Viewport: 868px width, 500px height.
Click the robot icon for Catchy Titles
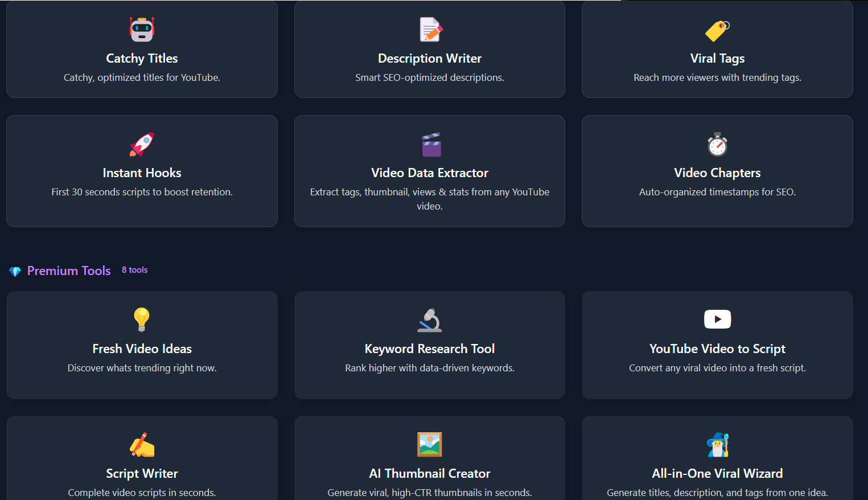coord(142,30)
